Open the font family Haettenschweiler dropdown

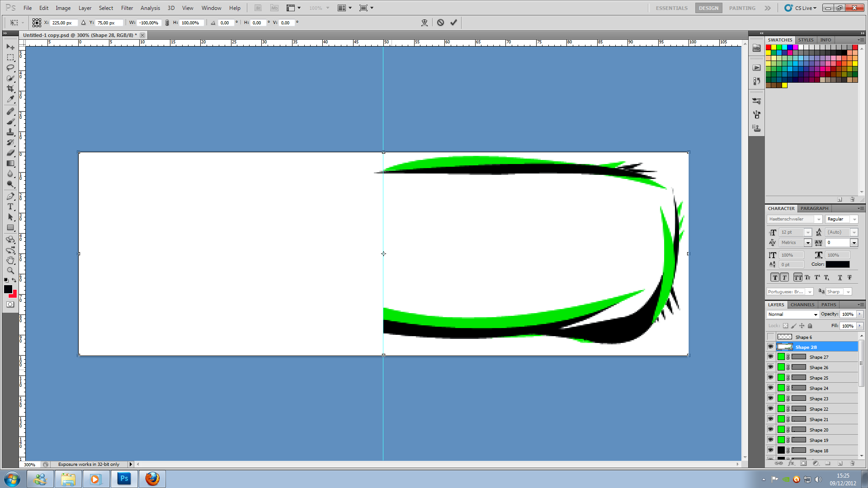tap(818, 219)
